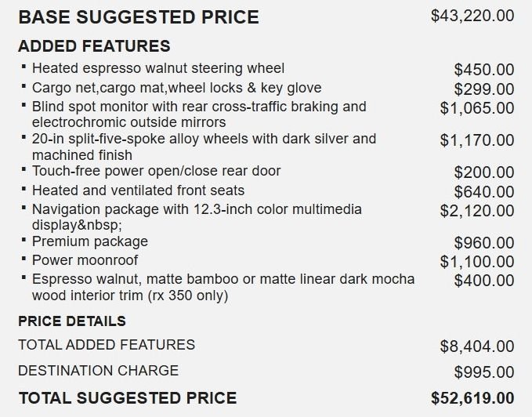Click the Espresso walnut interior trim item
Image resolution: width=532 pixels, height=417 pixels.
coord(223,287)
